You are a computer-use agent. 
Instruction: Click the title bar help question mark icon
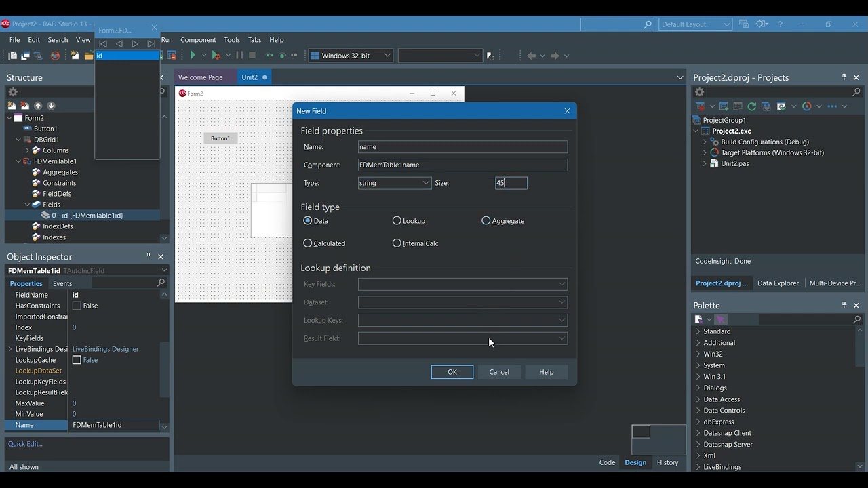(x=780, y=24)
